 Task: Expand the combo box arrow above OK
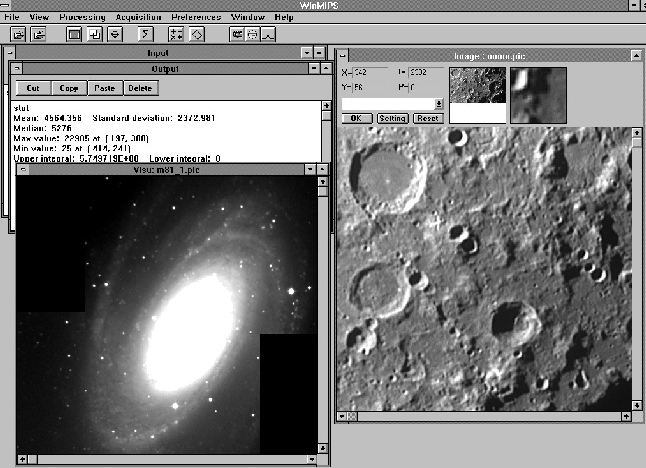click(439, 104)
